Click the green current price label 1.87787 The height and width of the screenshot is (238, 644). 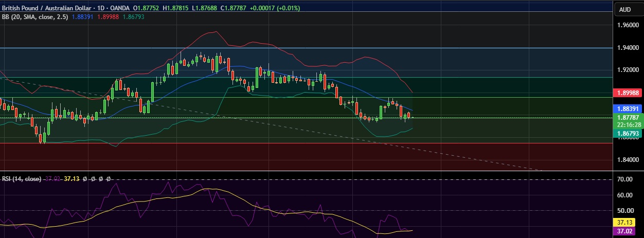[x=628, y=118]
